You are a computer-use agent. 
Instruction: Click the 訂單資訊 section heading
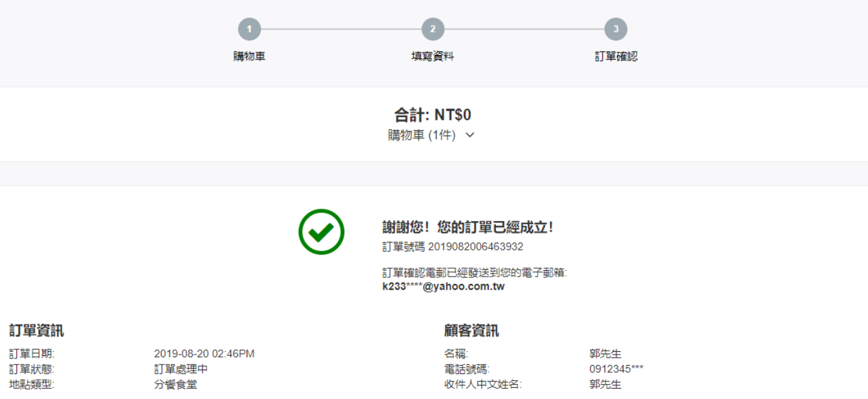coord(37,330)
